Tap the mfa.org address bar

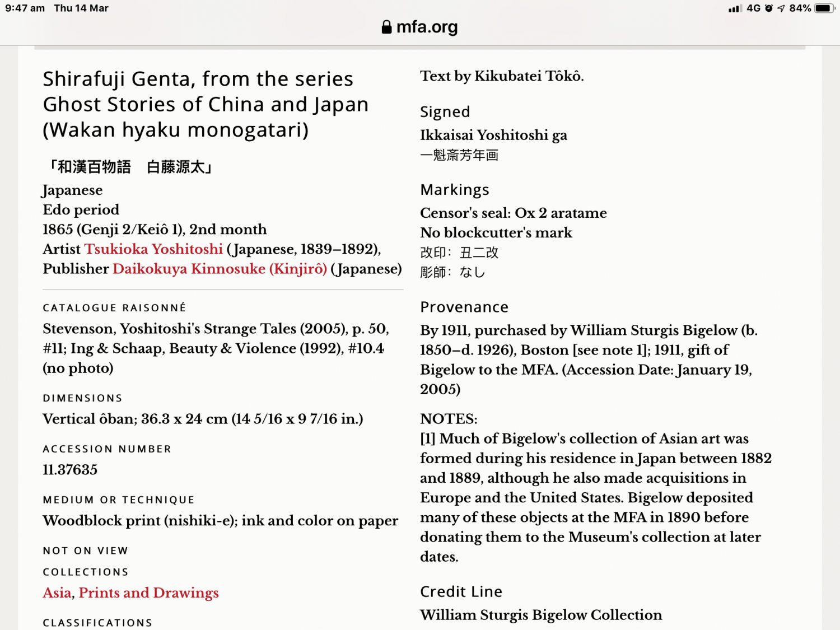coord(420,27)
